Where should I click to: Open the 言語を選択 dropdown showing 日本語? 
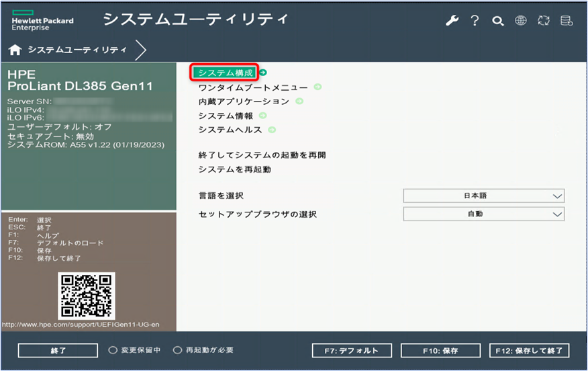point(484,196)
